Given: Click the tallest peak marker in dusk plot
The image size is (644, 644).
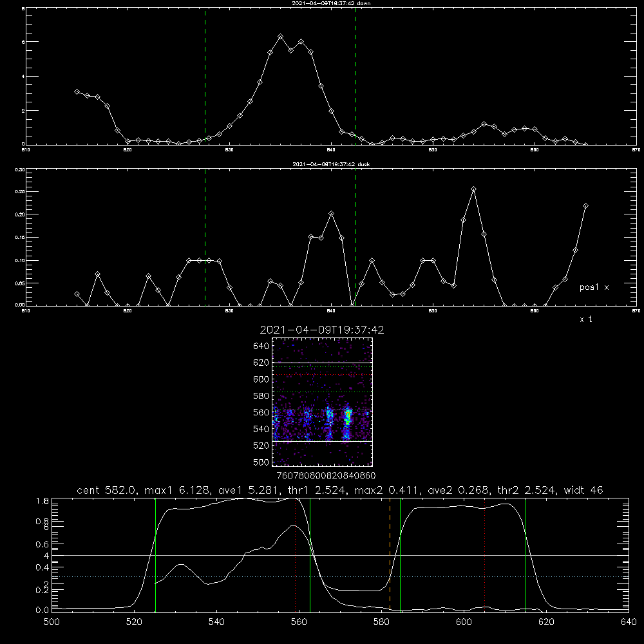Looking at the screenshot, I should click(473, 189).
